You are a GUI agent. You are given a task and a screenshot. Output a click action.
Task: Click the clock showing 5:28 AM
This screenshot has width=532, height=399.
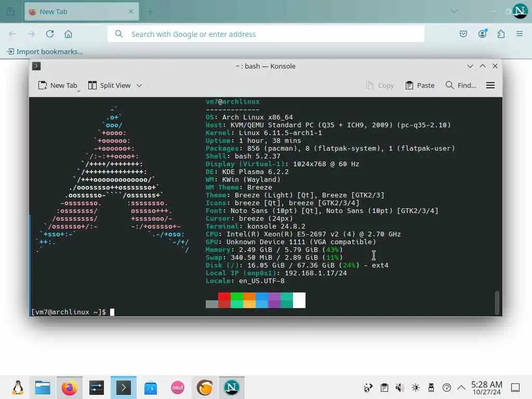(x=486, y=388)
